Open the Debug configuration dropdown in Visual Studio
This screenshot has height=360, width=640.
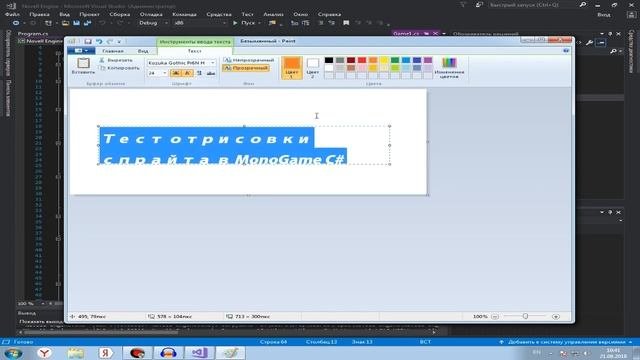[x=153, y=23]
